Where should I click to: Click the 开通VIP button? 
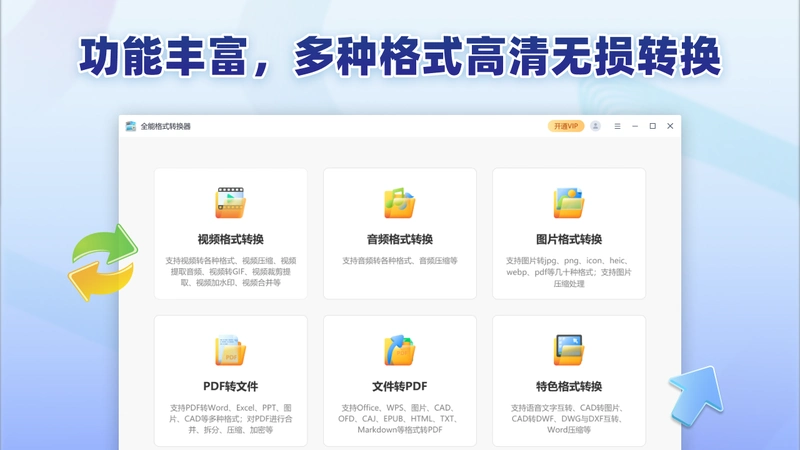coord(566,126)
